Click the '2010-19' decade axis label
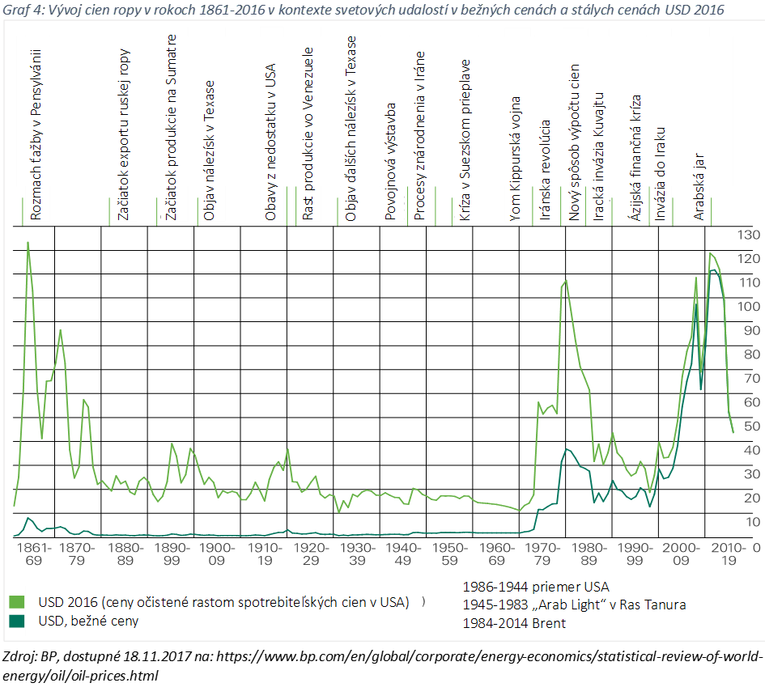 pyautogui.click(x=729, y=554)
